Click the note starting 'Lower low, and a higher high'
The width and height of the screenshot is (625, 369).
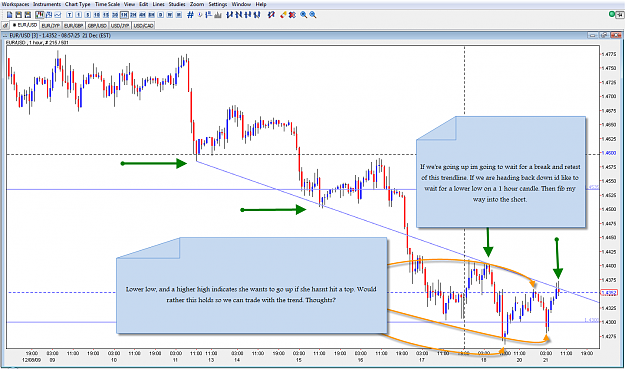[x=252, y=285]
